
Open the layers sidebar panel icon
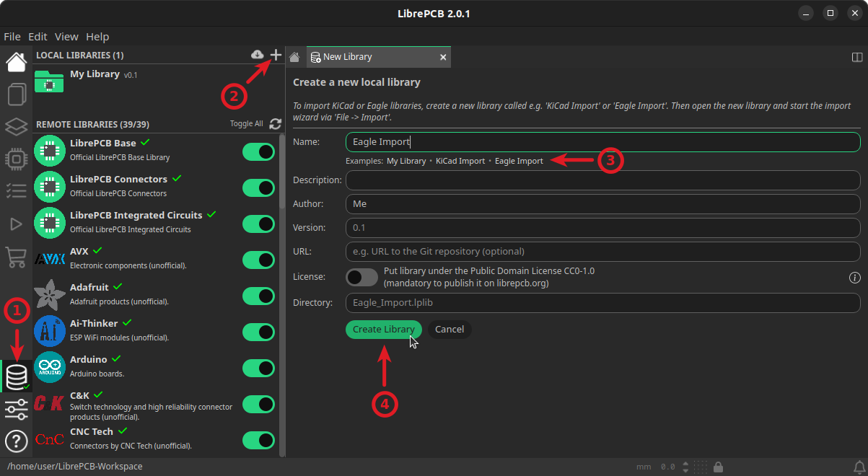click(16, 127)
